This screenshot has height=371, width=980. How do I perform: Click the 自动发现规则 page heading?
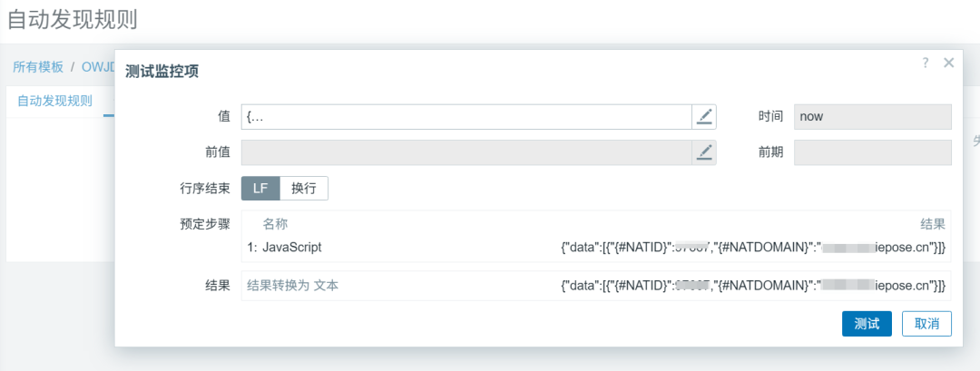pos(73,19)
